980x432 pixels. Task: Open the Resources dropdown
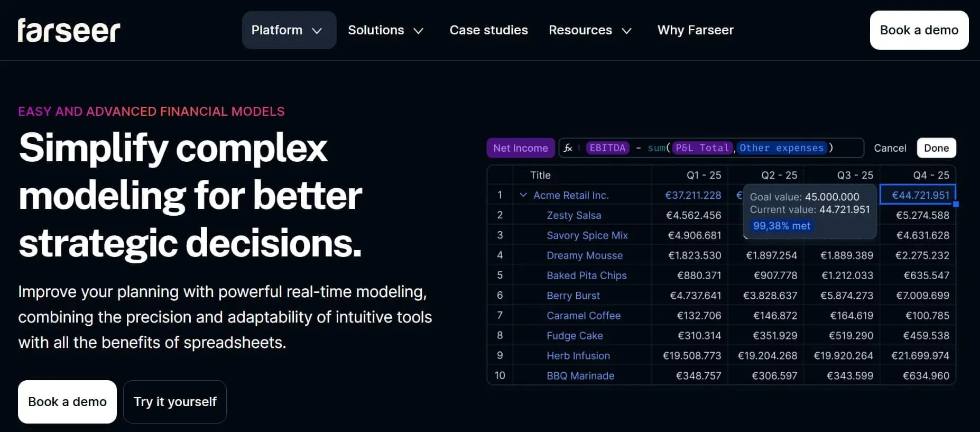[590, 30]
